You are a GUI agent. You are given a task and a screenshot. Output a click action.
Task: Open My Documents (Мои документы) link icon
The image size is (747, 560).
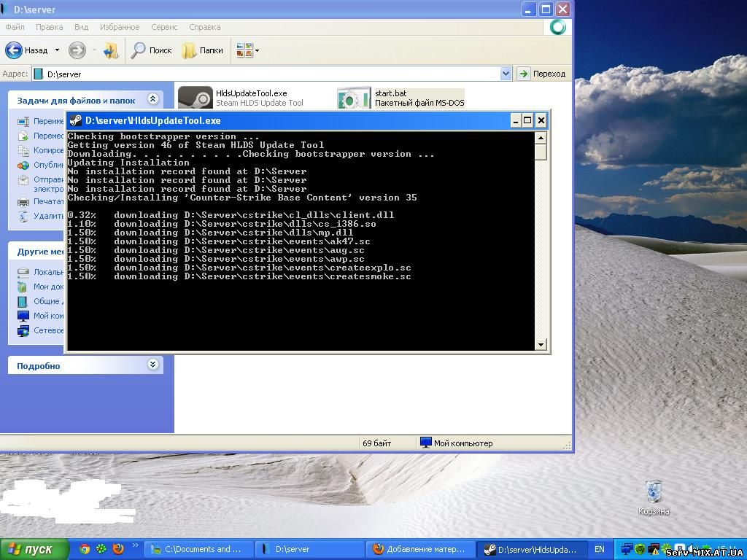pyautogui.click(x=23, y=287)
